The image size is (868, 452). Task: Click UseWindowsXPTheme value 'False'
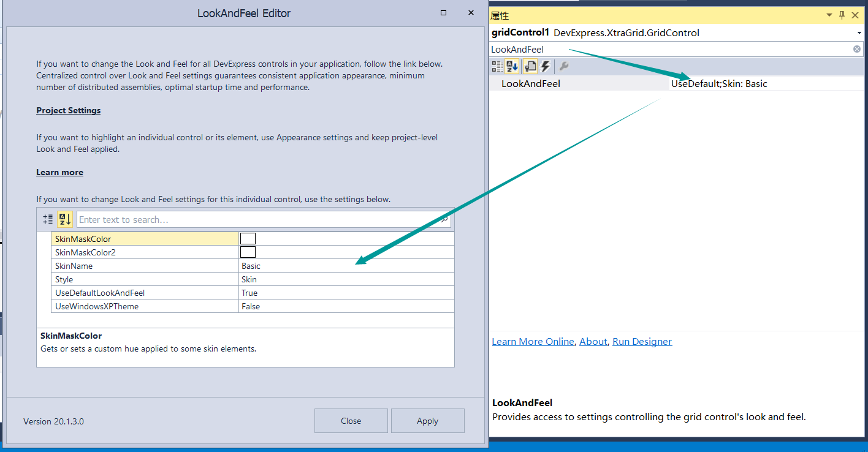click(x=251, y=306)
